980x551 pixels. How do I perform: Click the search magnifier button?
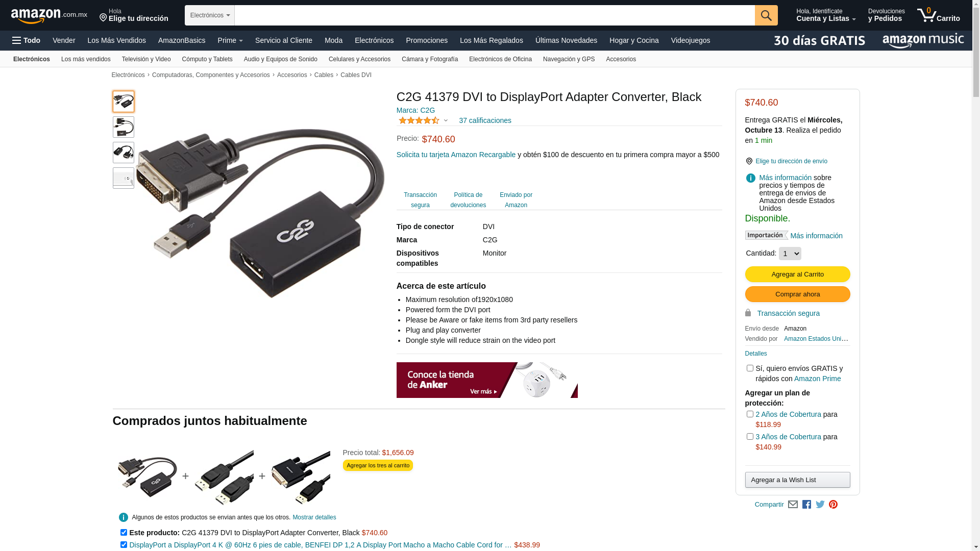766,15
